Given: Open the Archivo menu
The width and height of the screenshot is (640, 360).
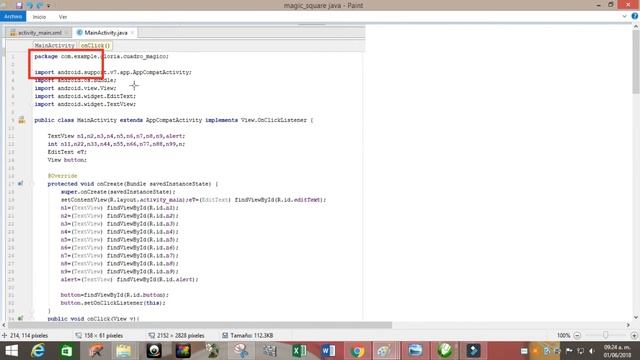Looking at the screenshot, I should click(13, 17).
